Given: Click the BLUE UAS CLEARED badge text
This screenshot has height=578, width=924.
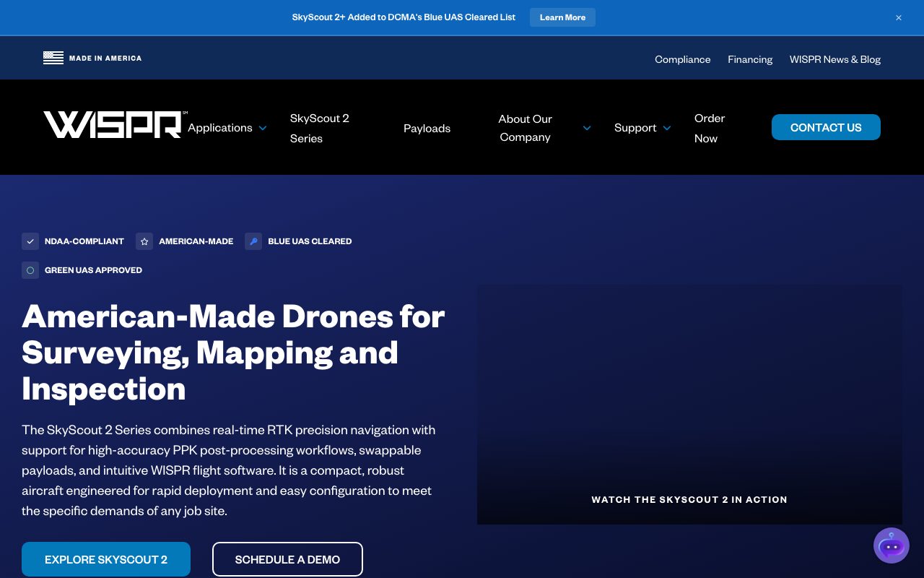Looking at the screenshot, I should tap(310, 241).
